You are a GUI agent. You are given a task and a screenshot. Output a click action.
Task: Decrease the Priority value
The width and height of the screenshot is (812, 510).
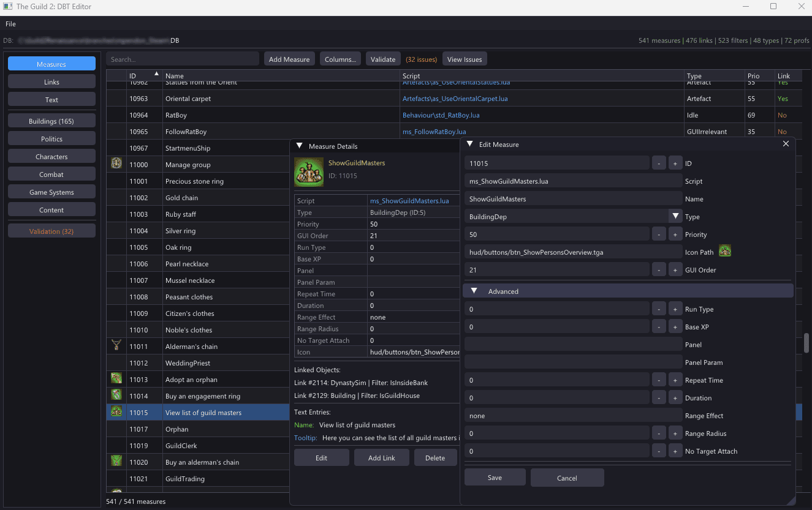tap(659, 234)
